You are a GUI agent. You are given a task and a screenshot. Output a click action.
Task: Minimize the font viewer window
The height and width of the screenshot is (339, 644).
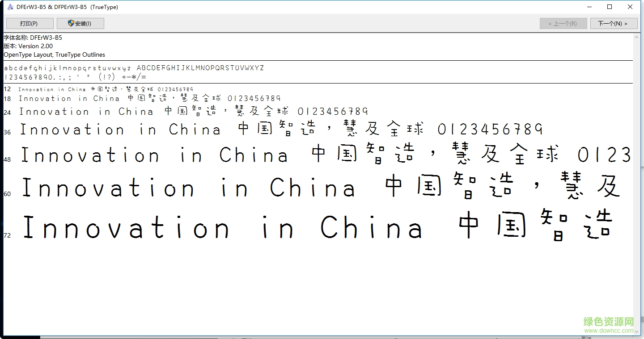click(589, 7)
